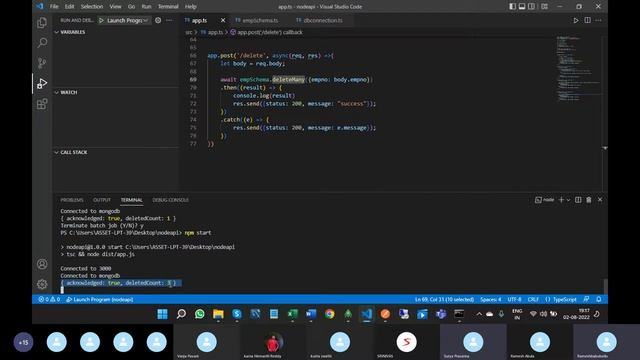Open the File menu
This screenshot has height=360, width=640.
(x=54, y=7)
